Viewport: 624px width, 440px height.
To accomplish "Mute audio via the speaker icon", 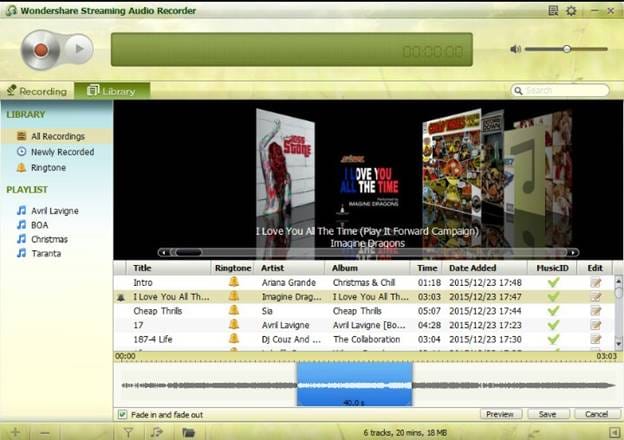I will (515, 49).
